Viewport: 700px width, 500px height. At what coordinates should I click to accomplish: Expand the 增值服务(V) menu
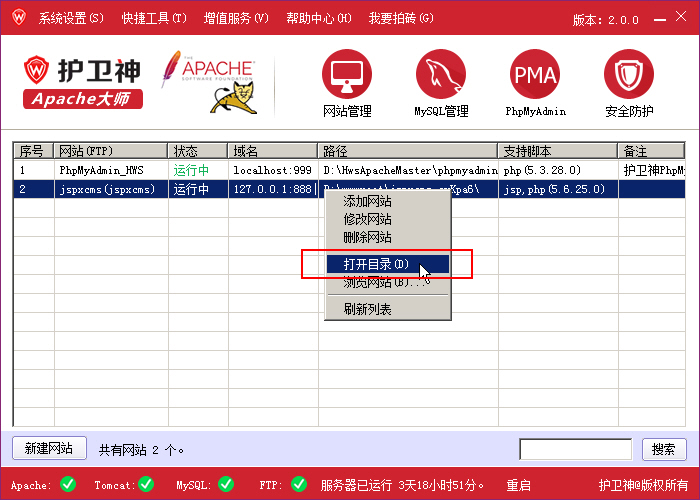(x=236, y=18)
